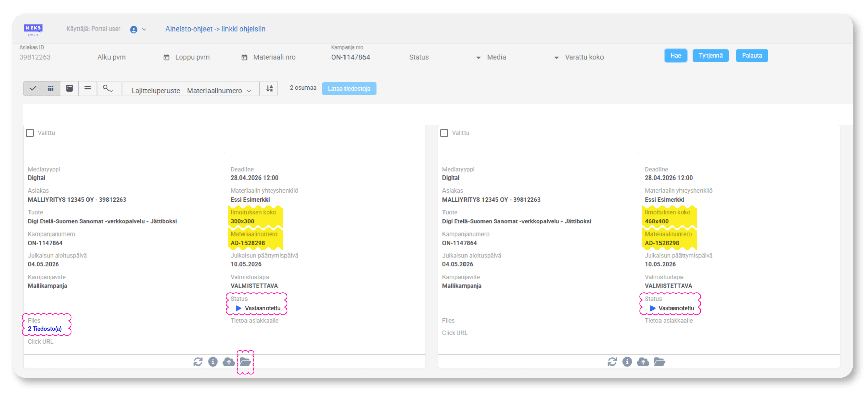Open the Materiaalinumero sort dropdown

[219, 91]
